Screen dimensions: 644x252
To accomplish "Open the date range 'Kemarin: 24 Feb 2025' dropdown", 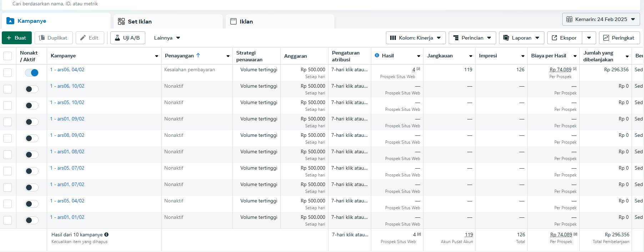I will pyautogui.click(x=601, y=19).
